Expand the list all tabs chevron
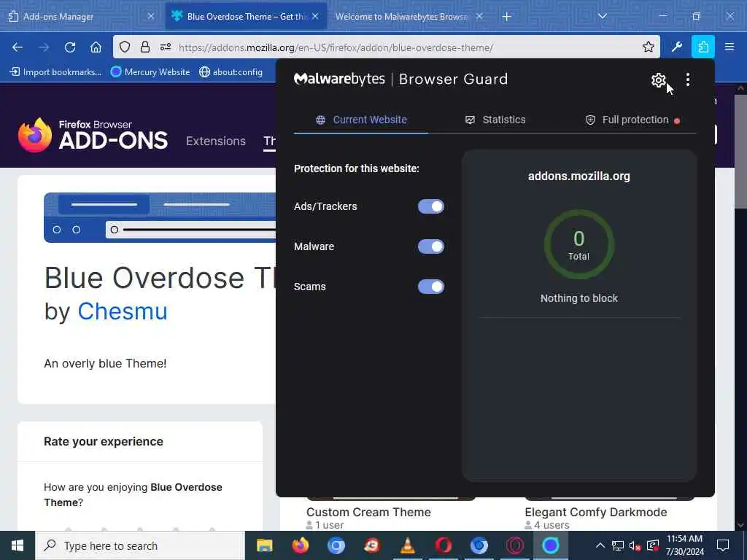The image size is (747, 560). click(602, 16)
